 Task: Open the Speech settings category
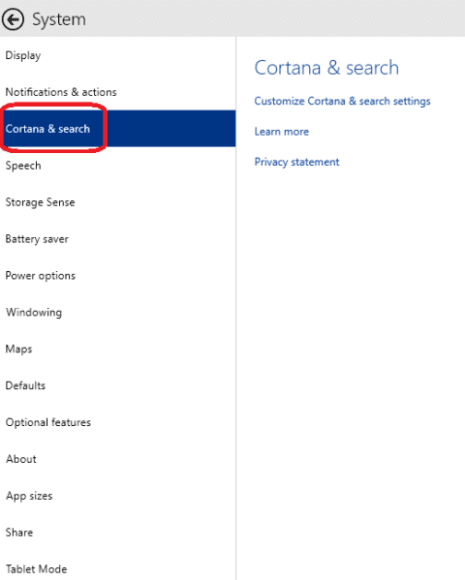tap(118, 165)
